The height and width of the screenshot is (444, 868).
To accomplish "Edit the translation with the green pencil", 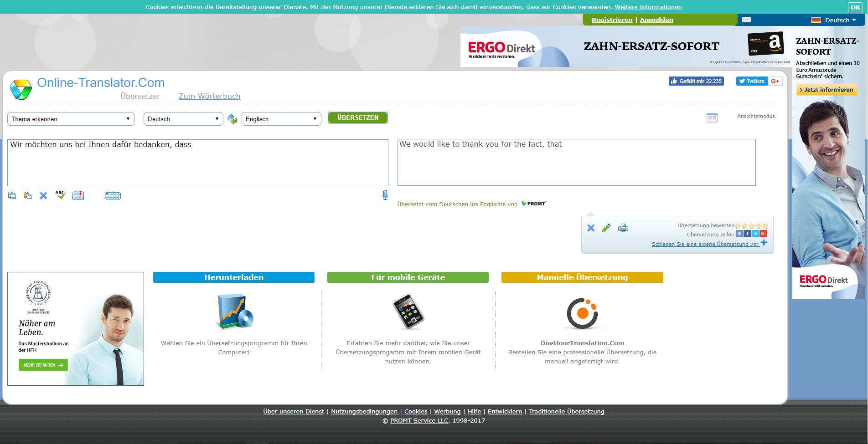I will point(606,228).
